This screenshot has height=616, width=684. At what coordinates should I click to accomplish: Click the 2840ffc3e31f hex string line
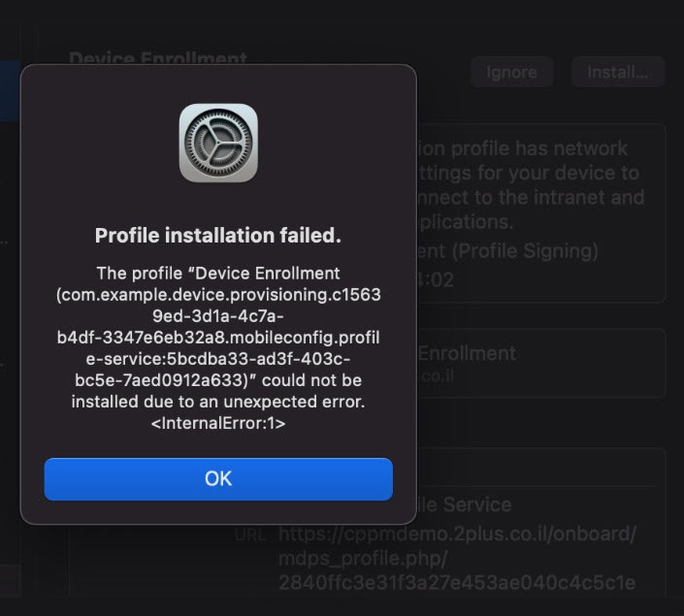[x=457, y=583]
